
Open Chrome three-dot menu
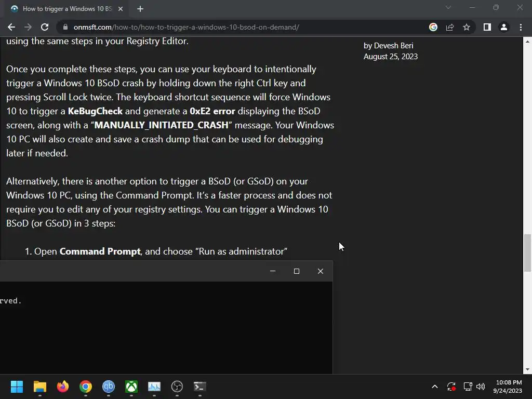point(521,27)
